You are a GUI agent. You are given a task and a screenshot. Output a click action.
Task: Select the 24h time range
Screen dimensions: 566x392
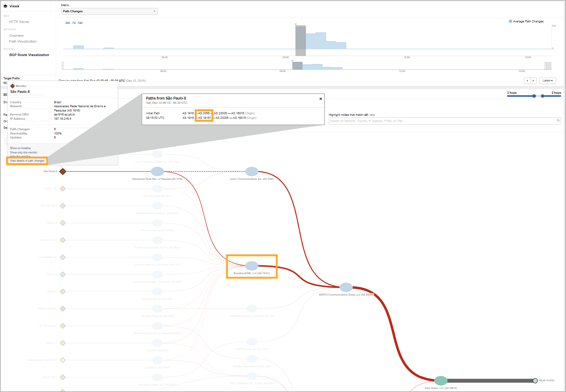68,23
